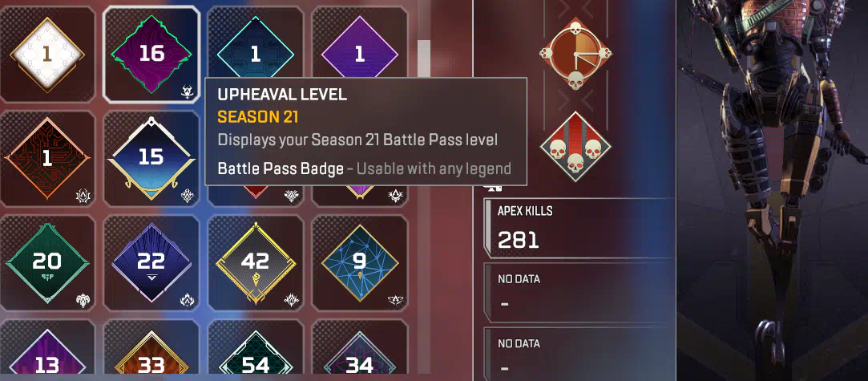Click the badge list vertical scrollbar handle
Image resolution: width=868 pixels, height=381 pixels.
[x=424, y=58]
